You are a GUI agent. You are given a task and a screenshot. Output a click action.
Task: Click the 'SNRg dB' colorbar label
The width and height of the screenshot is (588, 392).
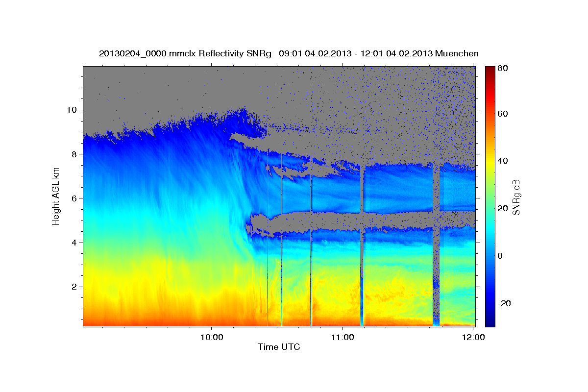tap(516, 197)
